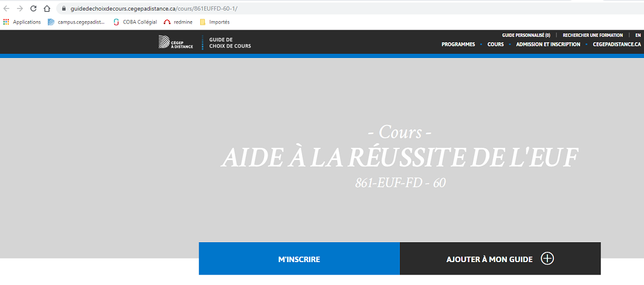Switch site language to EN
The height and width of the screenshot is (285, 644).
638,35
